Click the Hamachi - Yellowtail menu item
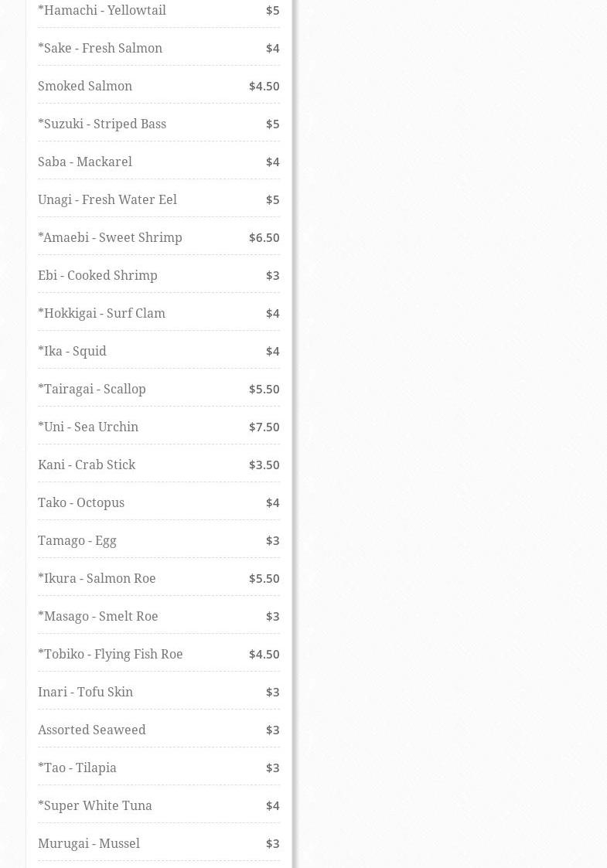 (x=102, y=11)
